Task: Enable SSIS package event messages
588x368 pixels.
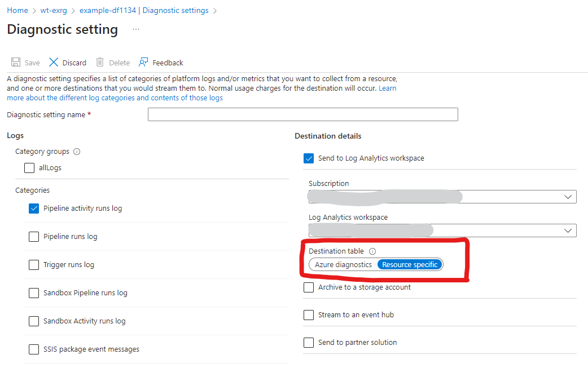Action: point(34,349)
